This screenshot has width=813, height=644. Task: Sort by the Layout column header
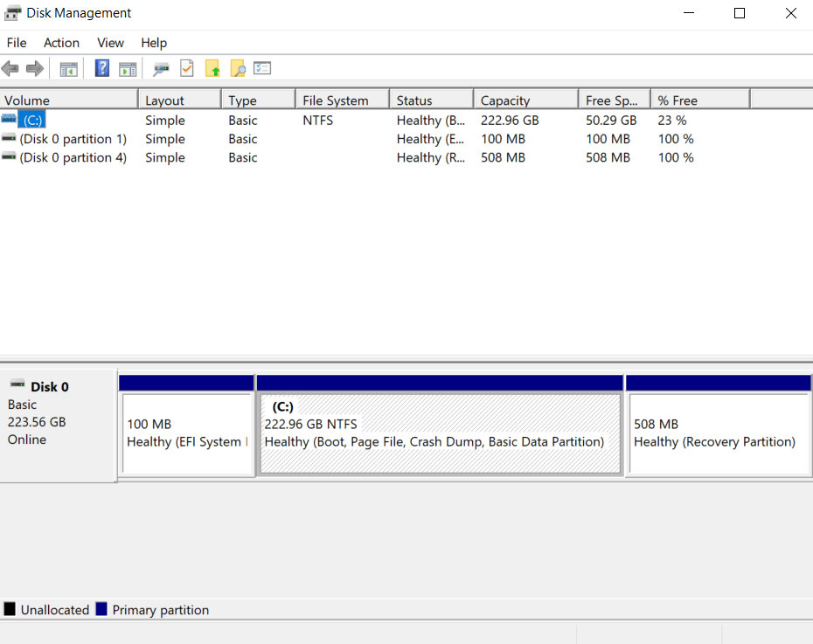coord(180,100)
